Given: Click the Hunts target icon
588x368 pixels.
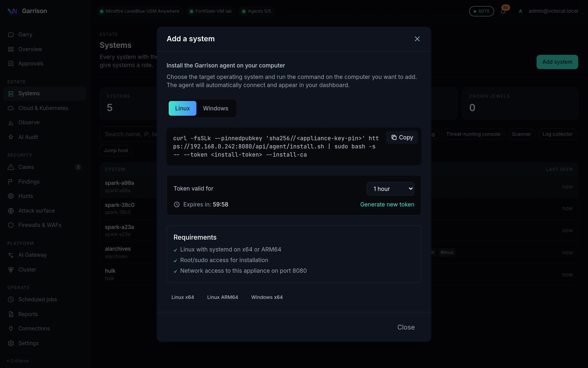Looking at the screenshot, I should point(11,196).
